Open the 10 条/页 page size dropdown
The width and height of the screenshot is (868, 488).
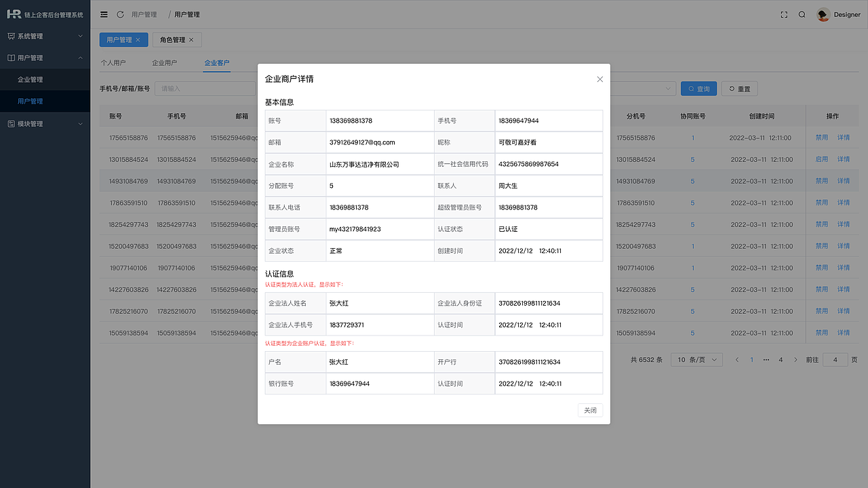(x=696, y=359)
